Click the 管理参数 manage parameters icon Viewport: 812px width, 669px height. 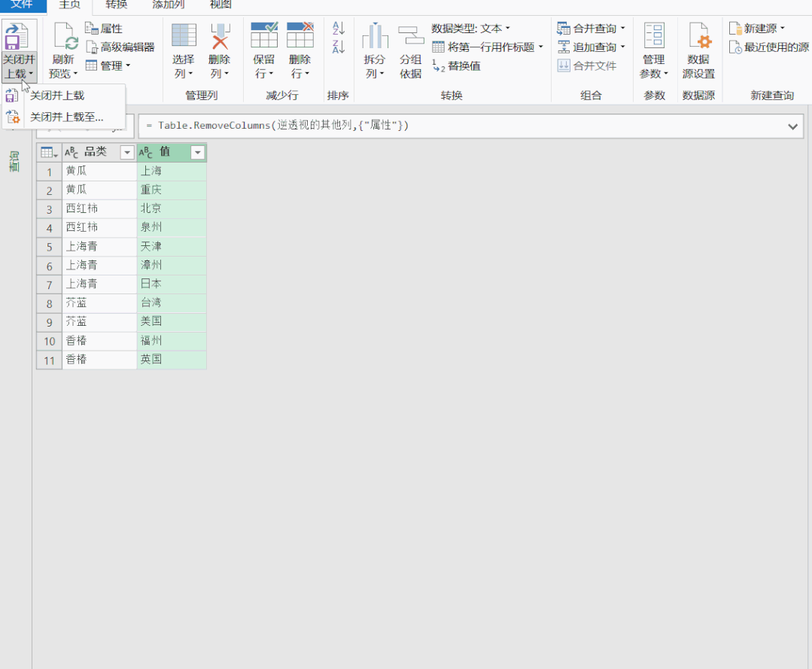tap(654, 35)
